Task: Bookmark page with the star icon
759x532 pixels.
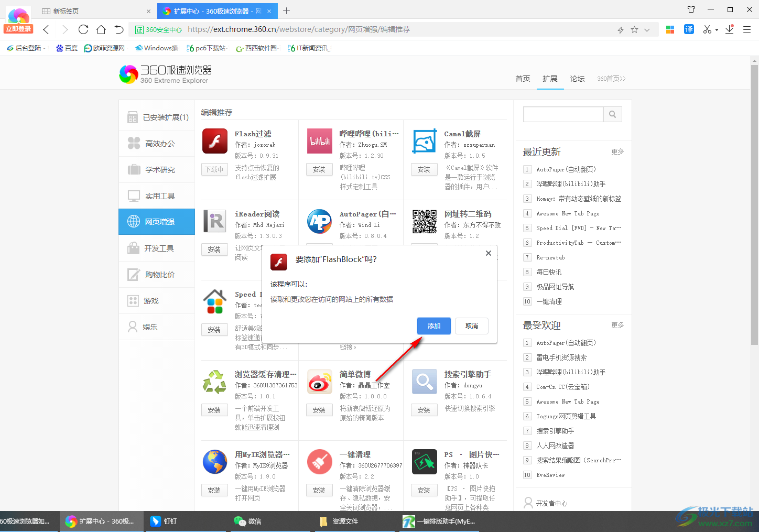Action: point(634,30)
